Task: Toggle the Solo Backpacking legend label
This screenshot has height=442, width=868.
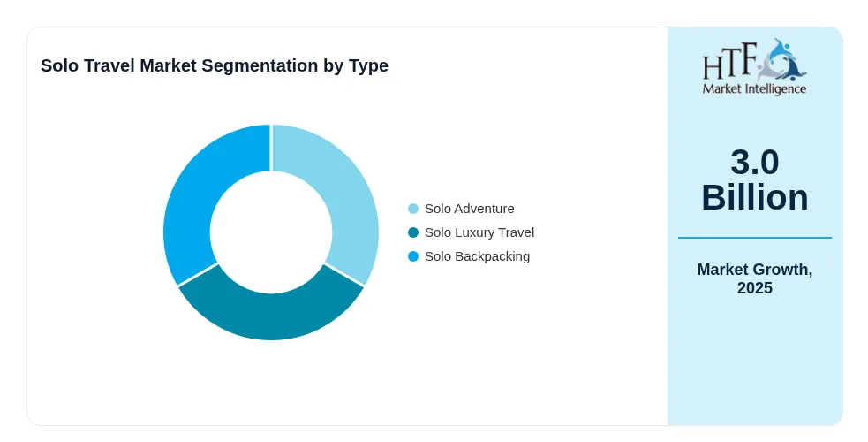Action: [477, 256]
